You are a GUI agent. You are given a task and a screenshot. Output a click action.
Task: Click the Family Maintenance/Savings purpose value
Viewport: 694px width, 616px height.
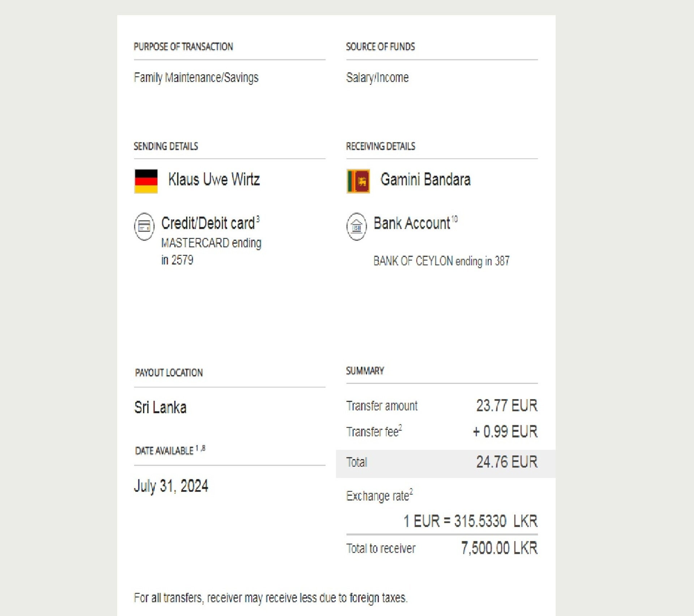(x=196, y=77)
